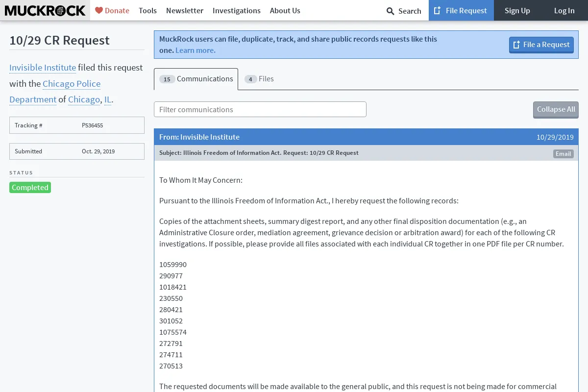
Task: Click the blue File a Request button
Action: [541, 45]
